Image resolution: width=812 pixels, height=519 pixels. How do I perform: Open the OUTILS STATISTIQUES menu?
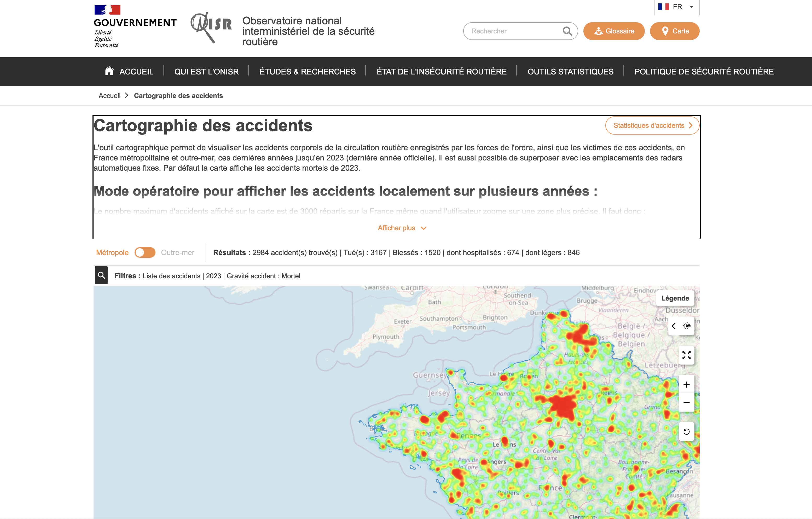click(x=570, y=72)
